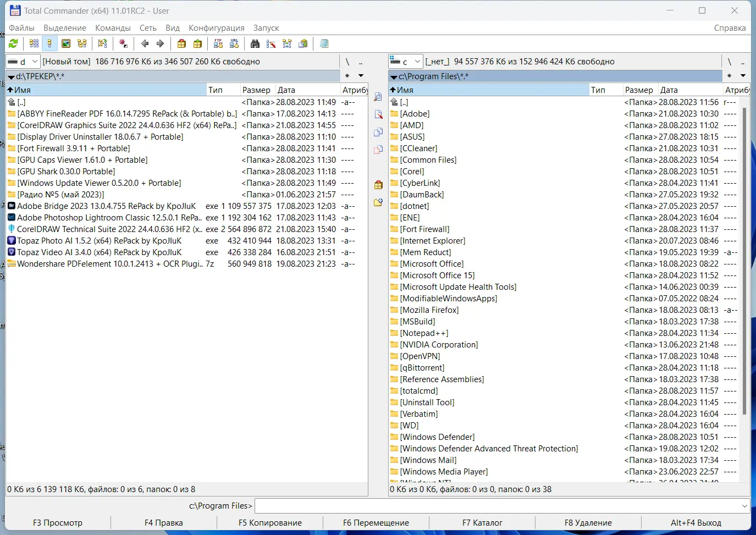Open the URL new FTP connection icon
Image resolution: width=756 pixels, height=535 pixels.
(234, 43)
